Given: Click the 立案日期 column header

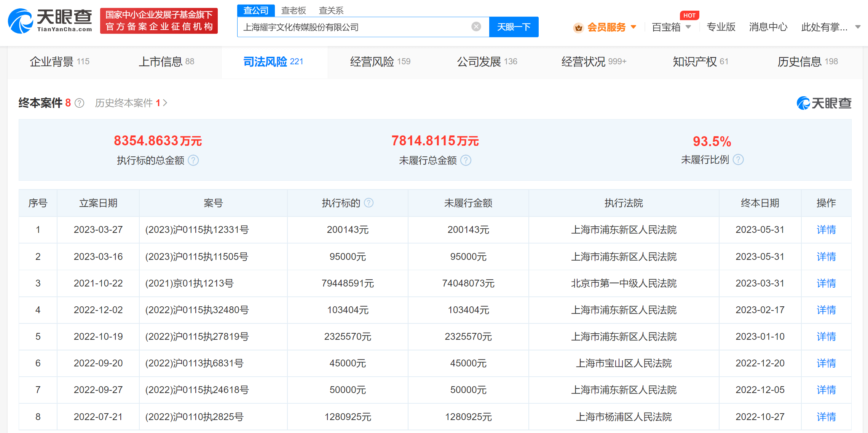Looking at the screenshot, I should pos(98,203).
